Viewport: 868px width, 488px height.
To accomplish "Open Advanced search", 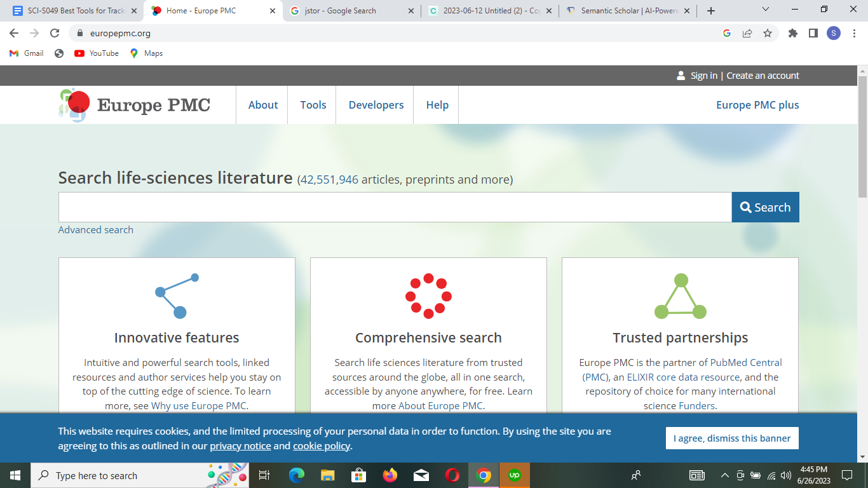I will (95, 229).
